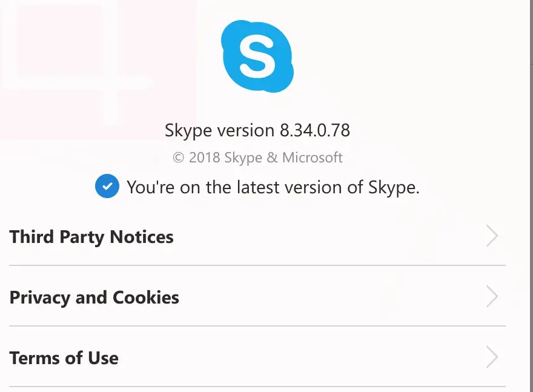Open the Third Party Notices entry

pos(91,237)
